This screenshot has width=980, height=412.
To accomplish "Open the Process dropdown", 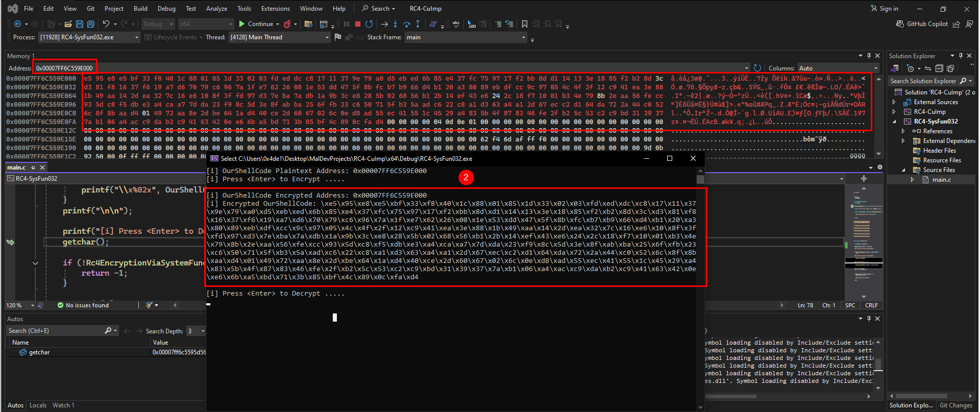I will [x=89, y=37].
